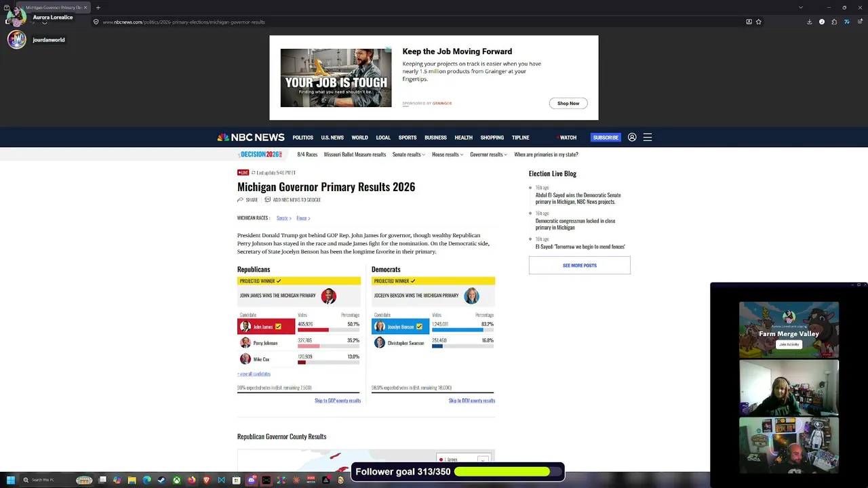The width and height of the screenshot is (868, 488).
Task: Open the browser extensions icon
Action: coord(834,22)
